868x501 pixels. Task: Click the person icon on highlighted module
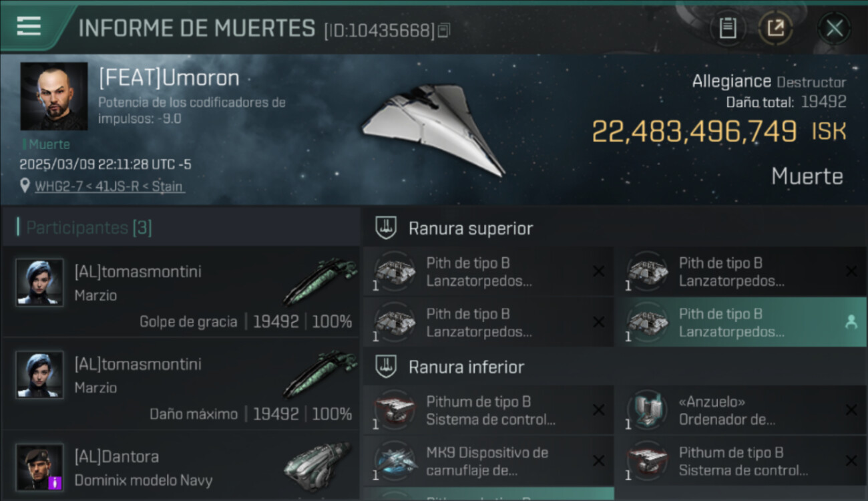pyautogui.click(x=851, y=322)
